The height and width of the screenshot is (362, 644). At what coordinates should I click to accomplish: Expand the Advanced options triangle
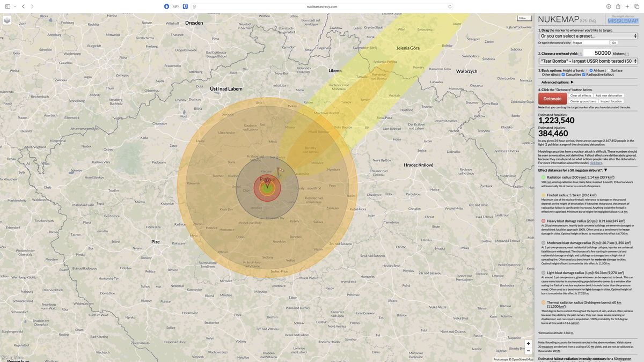[572, 82]
